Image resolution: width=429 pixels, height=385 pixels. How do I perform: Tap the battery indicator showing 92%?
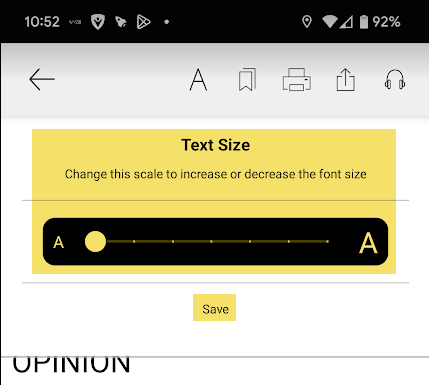pos(380,22)
